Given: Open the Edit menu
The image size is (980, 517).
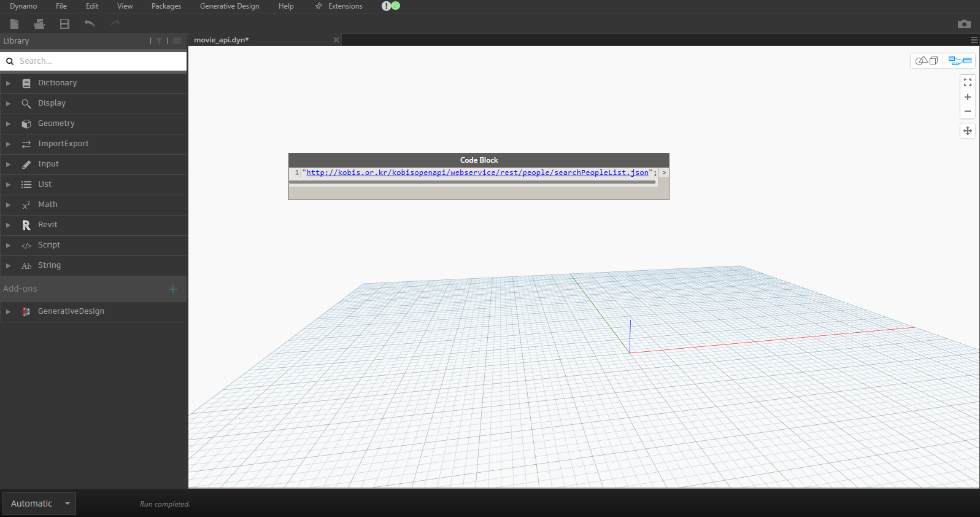Looking at the screenshot, I should [x=92, y=6].
